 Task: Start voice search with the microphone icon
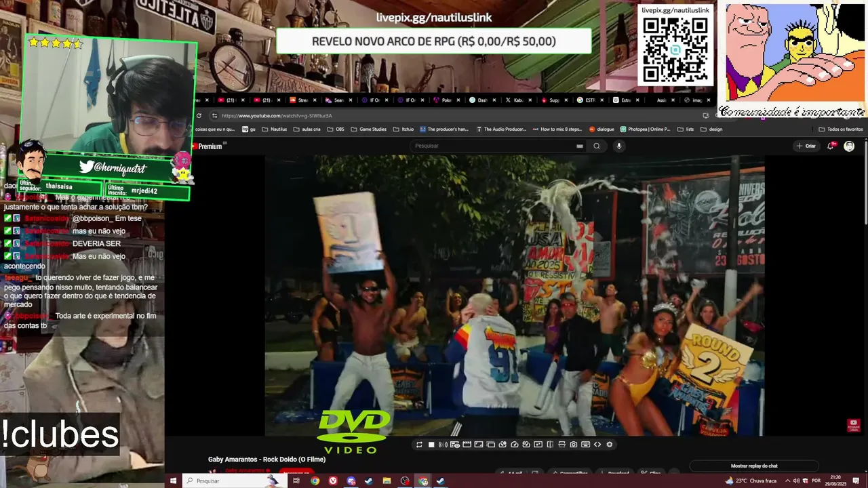618,146
